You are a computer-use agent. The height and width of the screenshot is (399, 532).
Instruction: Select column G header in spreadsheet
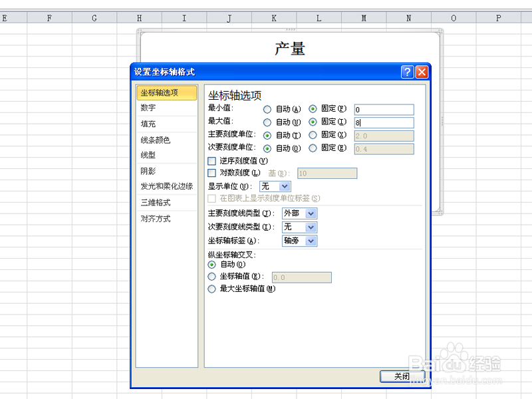coord(94,18)
